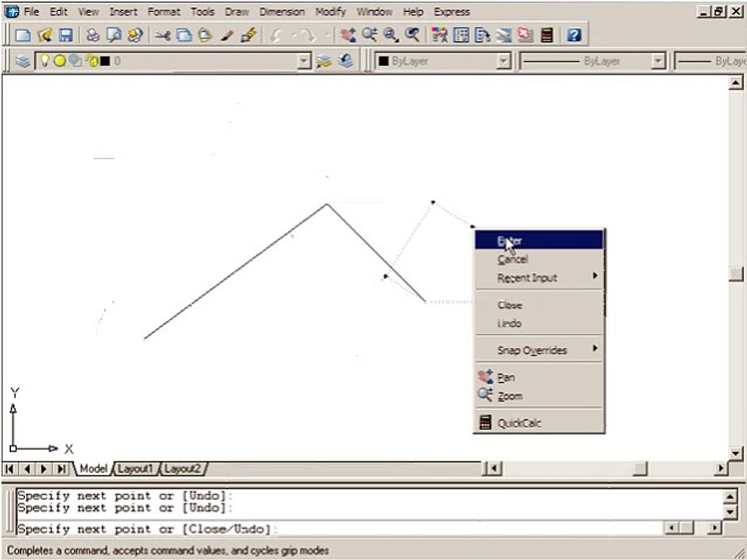
Task: Open Plot Preview icon
Action: (x=114, y=35)
